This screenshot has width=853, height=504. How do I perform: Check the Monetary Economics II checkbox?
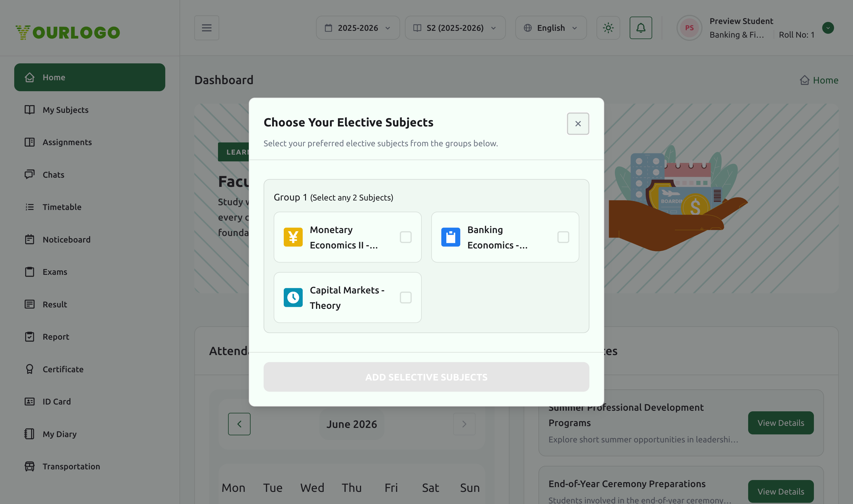pyautogui.click(x=405, y=237)
